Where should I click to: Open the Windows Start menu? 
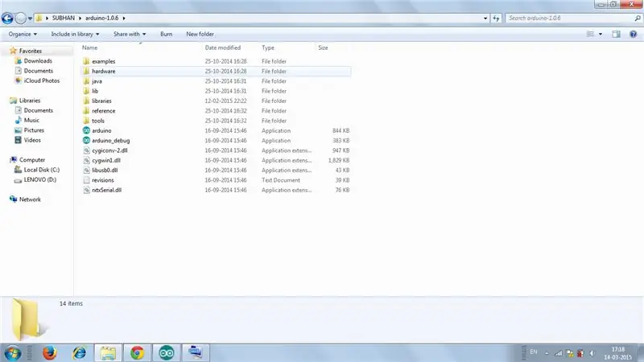coord(13,353)
